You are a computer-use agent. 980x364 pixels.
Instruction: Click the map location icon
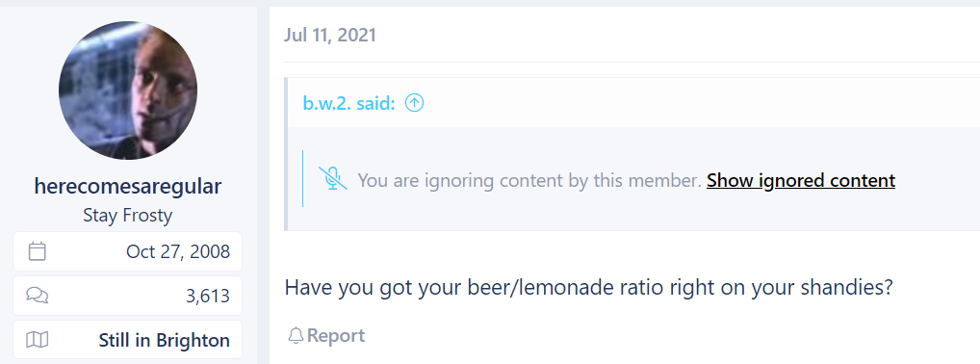38,340
